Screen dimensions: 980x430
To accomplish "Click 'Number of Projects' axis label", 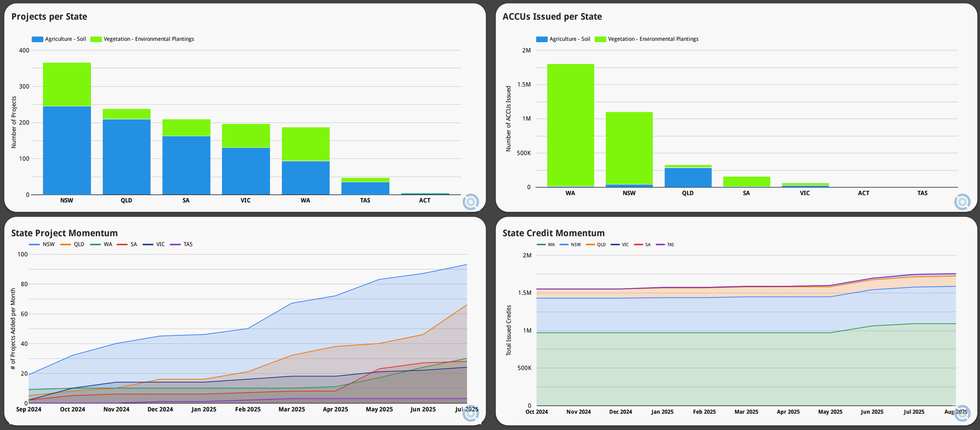I will (x=14, y=122).
